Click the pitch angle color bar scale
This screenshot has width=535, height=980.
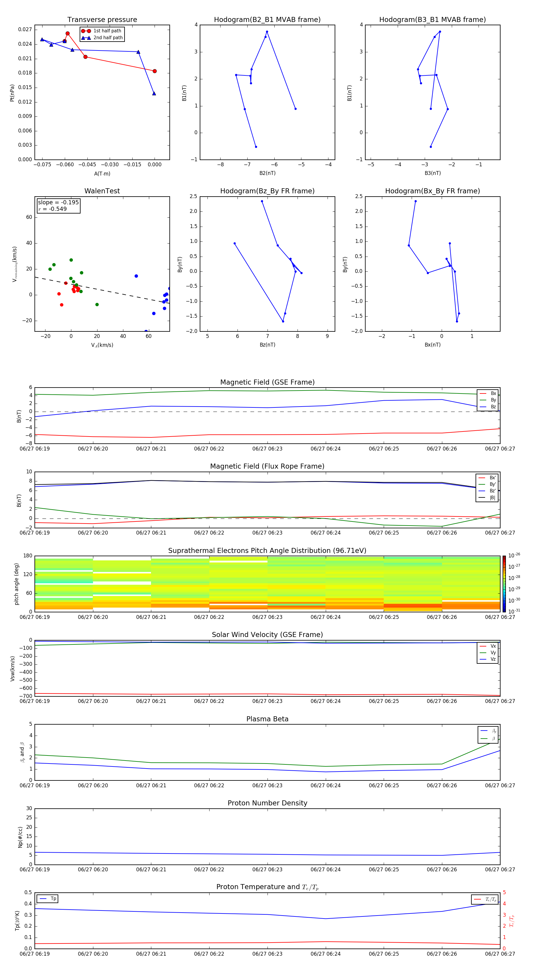(x=504, y=584)
